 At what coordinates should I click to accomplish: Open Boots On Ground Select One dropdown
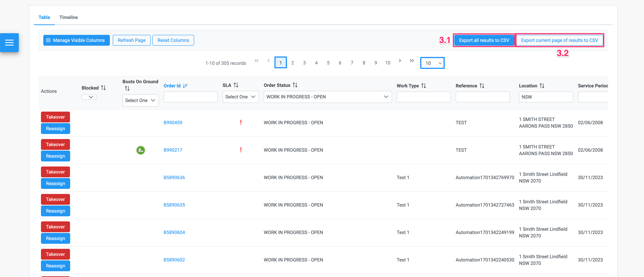click(x=141, y=100)
